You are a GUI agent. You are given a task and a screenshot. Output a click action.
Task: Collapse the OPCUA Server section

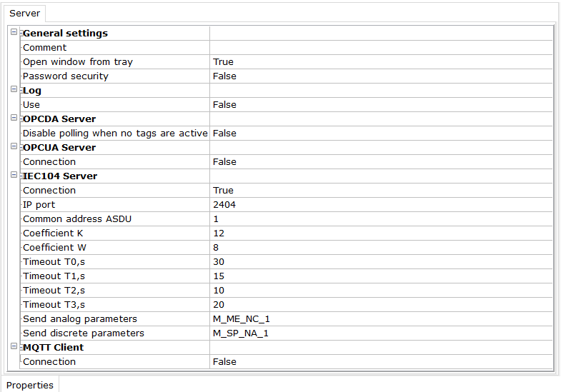pyautogui.click(x=14, y=146)
